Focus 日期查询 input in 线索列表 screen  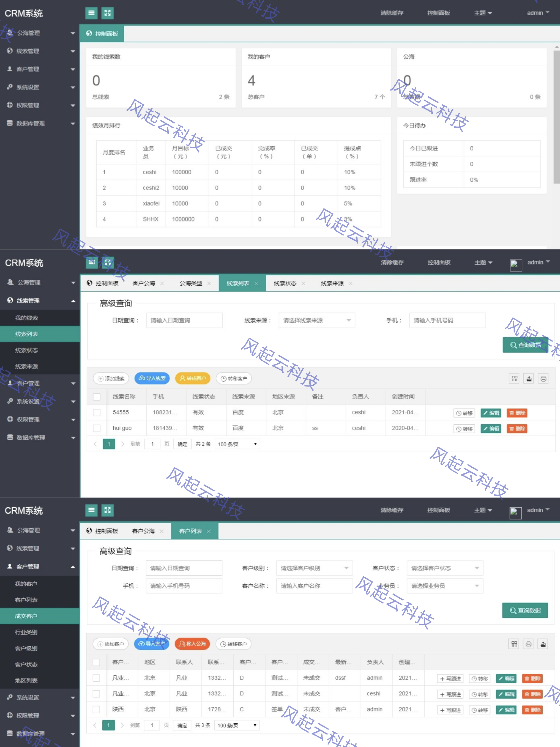pyautogui.click(x=184, y=320)
